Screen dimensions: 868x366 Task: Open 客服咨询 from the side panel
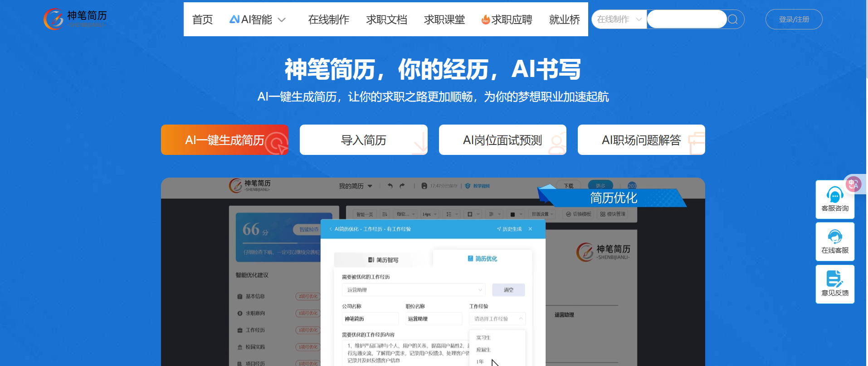(x=835, y=199)
